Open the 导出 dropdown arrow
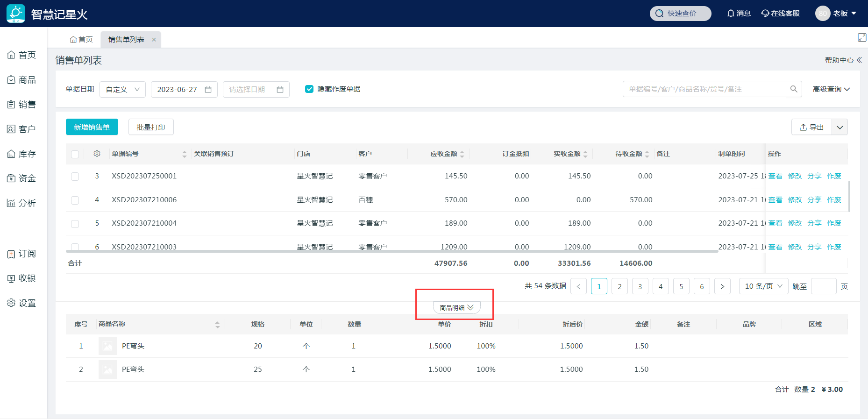This screenshot has width=868, height=419. coord(840,127)
